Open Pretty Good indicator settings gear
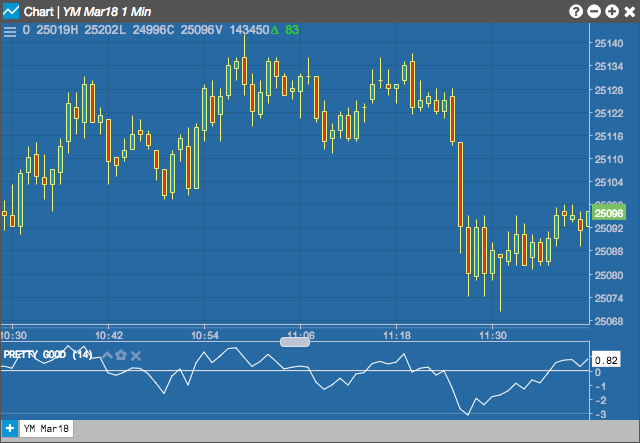Screen dimensions: 640x443 [x=121, y=355]
